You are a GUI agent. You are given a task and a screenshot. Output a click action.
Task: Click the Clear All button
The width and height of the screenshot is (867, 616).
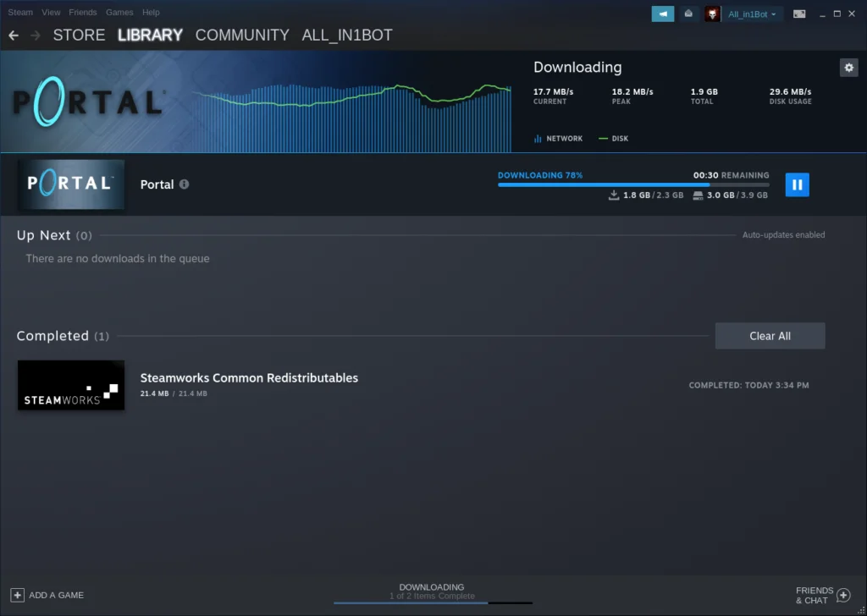click(770, 335)
